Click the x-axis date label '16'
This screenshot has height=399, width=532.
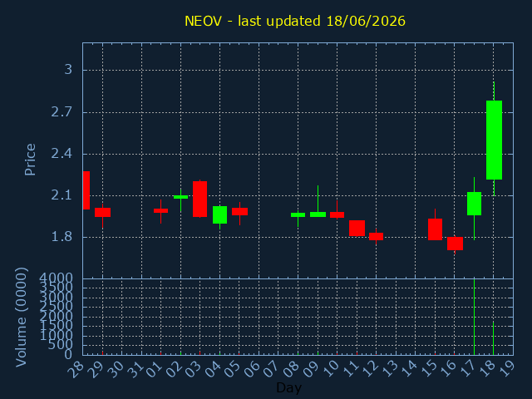click(448, 369)
